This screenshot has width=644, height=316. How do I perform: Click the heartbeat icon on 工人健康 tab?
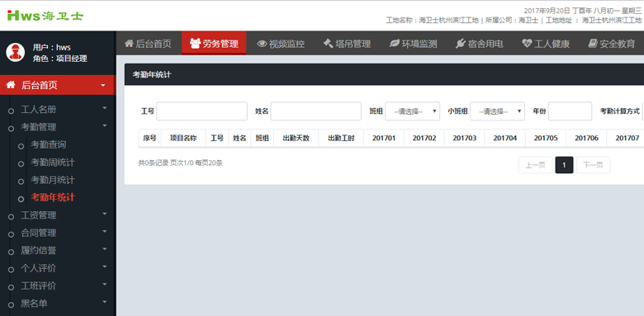[x=527, y=43]
